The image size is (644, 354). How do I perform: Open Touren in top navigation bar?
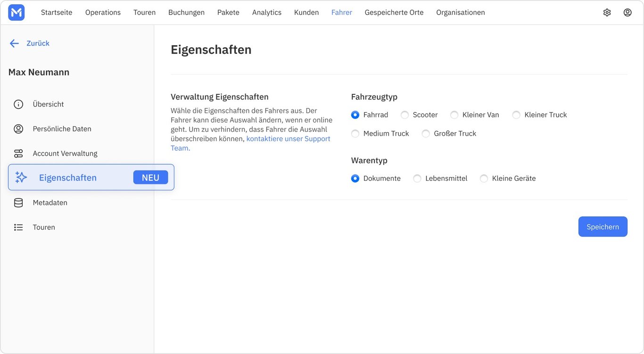[144, 13]
